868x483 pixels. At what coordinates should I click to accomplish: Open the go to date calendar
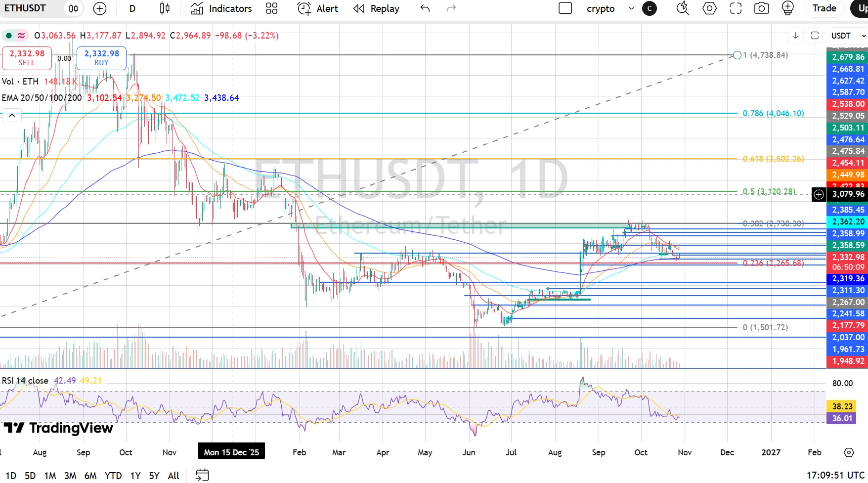[202, 475]
